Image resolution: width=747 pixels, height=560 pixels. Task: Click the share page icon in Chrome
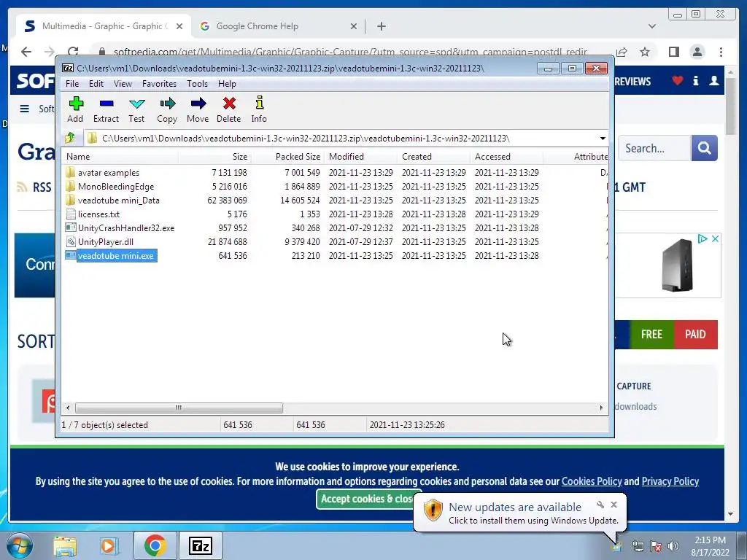[622, 52]
